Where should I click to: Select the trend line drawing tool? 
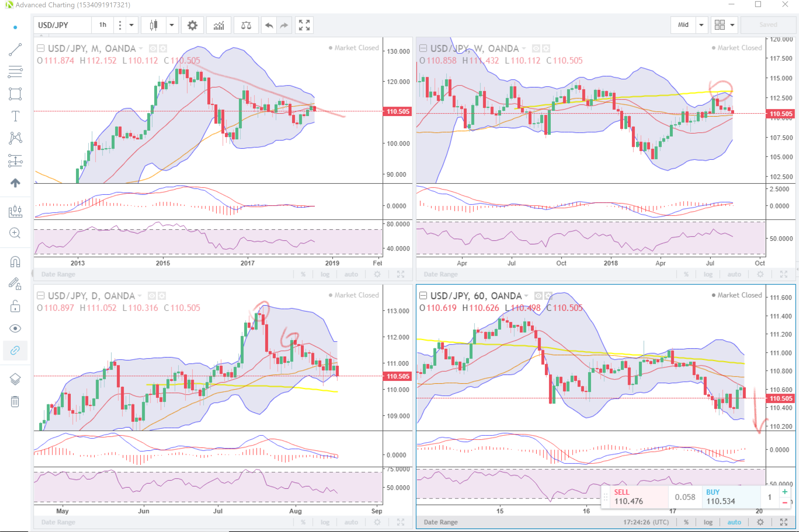click(15, 50)
